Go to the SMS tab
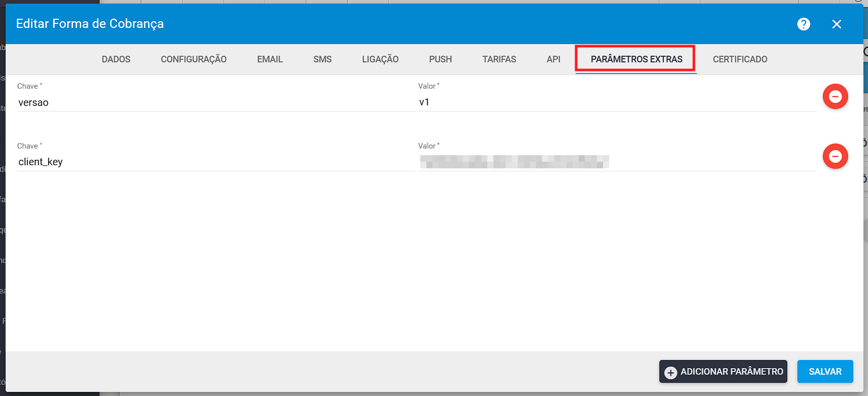Screen dimensions: 868x396 322,59
